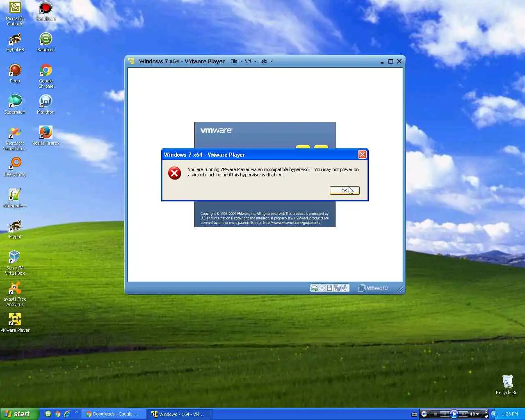
Task: Select the Recycle Bin desktop icon
Action: pos(507,385)
